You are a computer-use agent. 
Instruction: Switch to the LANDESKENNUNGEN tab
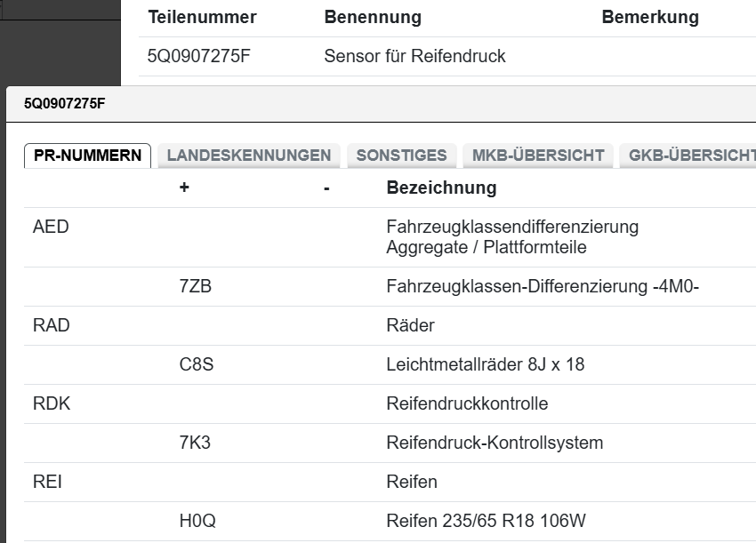[x=249, y=156]
